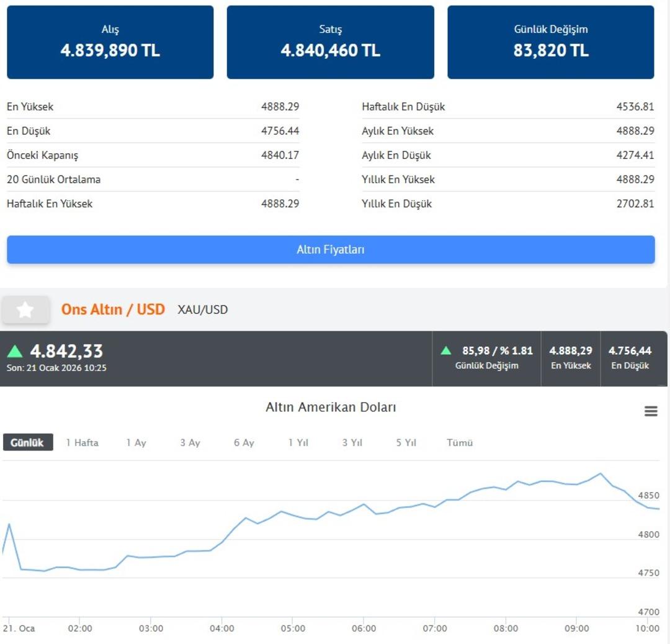Viewport: 670px width, 644px height.
Task: Select the Günlük chart range
Action: coord(28,442)
